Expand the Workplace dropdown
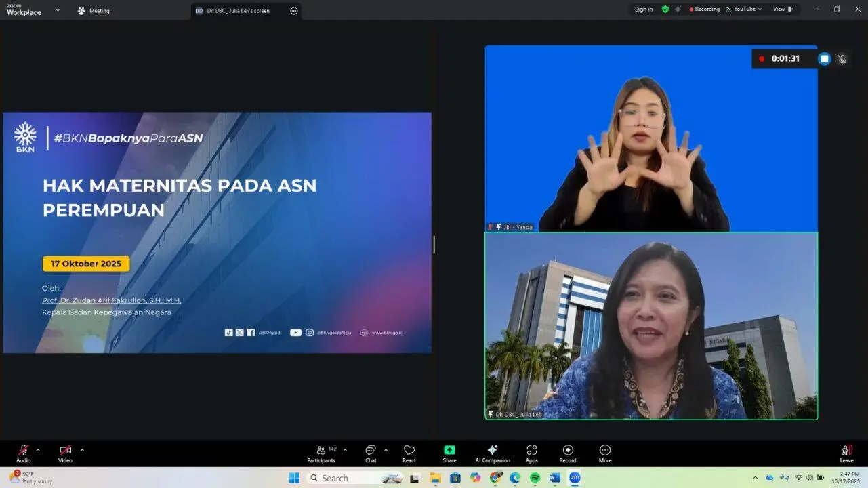868x488 pixels. tap(57, 11)
